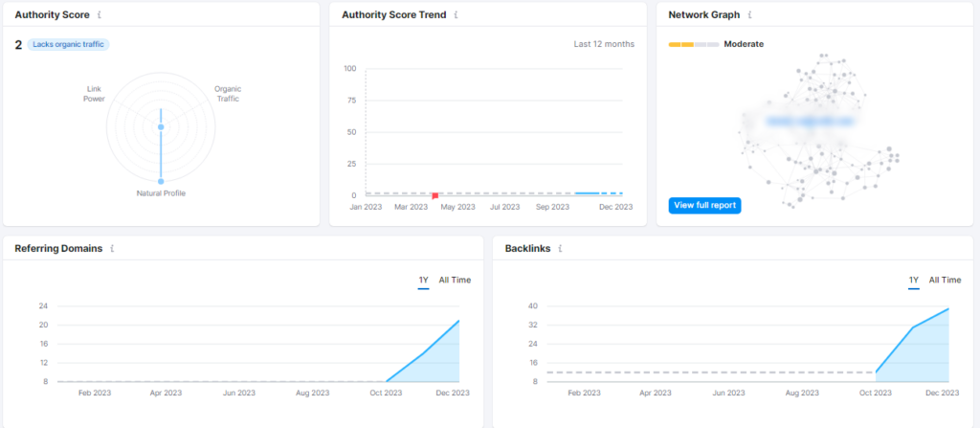Open the Authority Score Trend info icon
The image size is (980, 428).
pos(457,14)
